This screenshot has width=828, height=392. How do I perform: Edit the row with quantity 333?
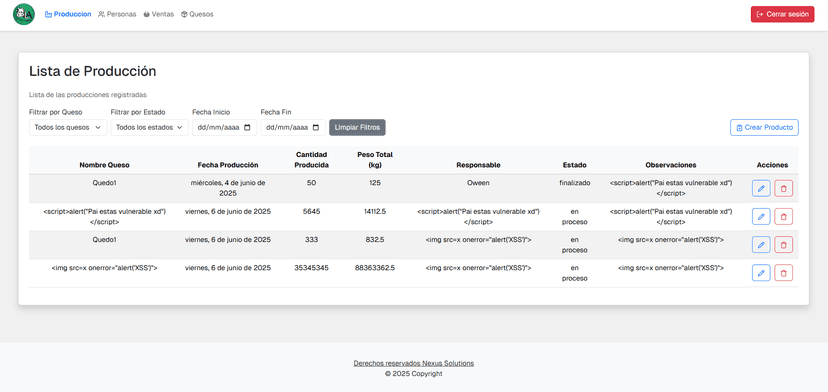[x=761, y=245]
